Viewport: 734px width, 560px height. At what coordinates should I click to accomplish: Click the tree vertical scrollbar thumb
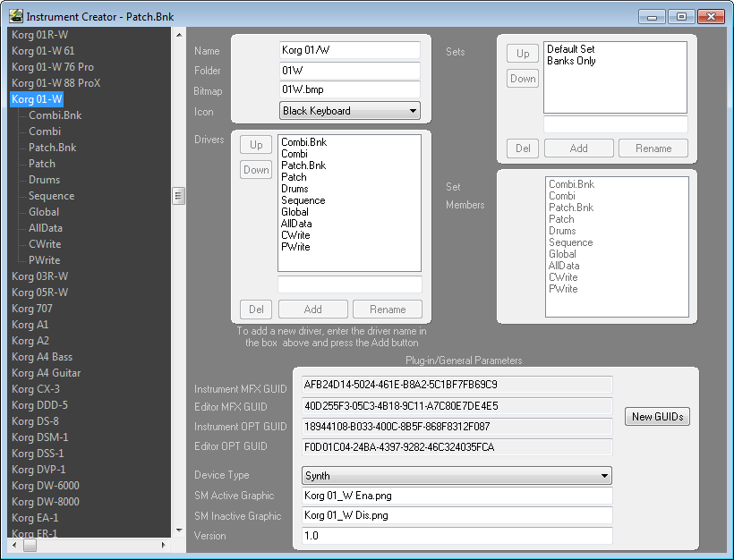point(178,196)
